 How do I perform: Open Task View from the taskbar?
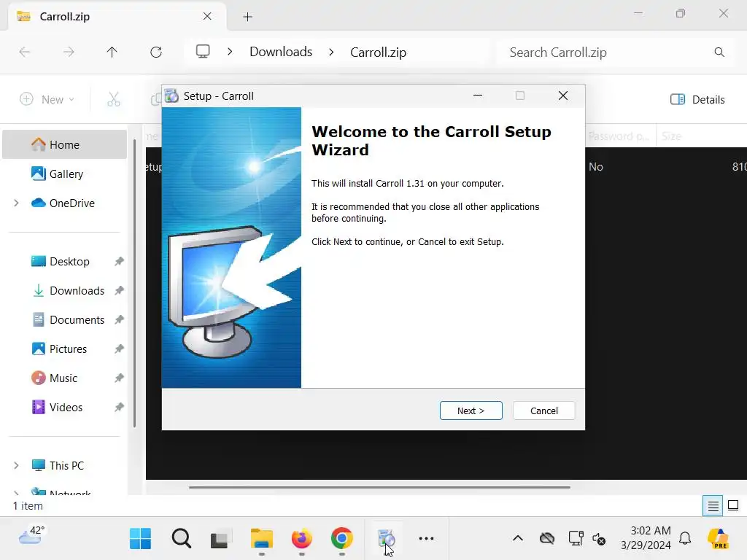(221, 539)
